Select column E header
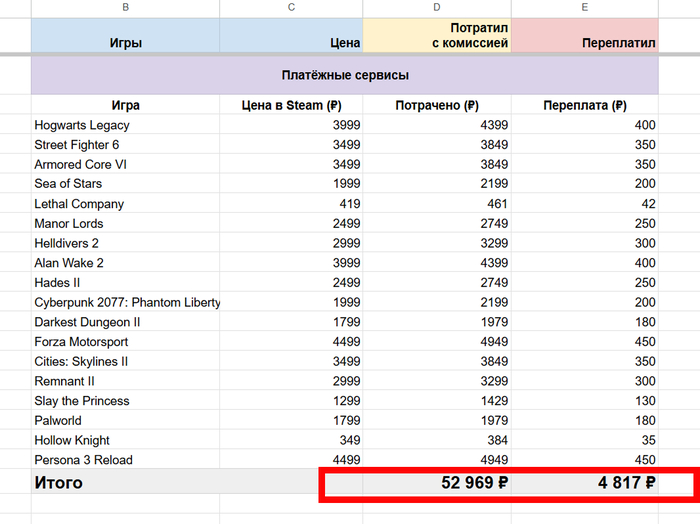 click(585, 8)
